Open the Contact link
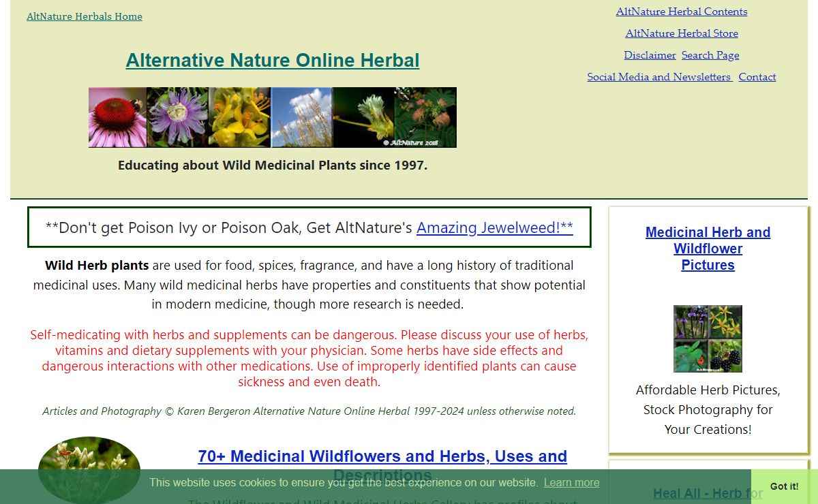The width and height of the screenshot is (818, 504). (757, 77)
